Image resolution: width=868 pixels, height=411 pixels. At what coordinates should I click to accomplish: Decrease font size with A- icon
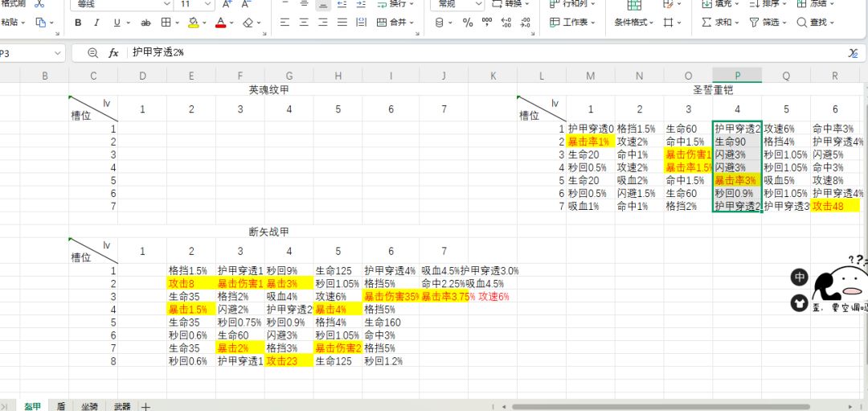pyautogui.click(x=247, y=4)
